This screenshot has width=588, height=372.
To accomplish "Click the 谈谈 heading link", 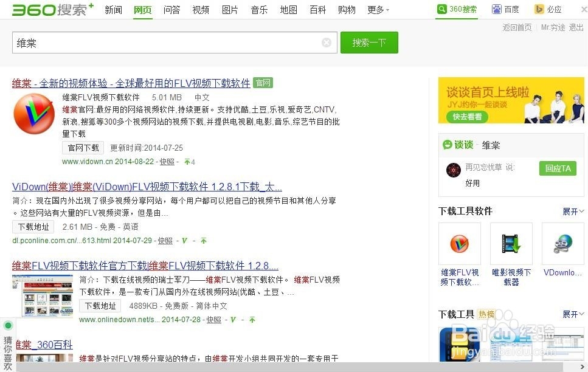I will tap(463, 145).
